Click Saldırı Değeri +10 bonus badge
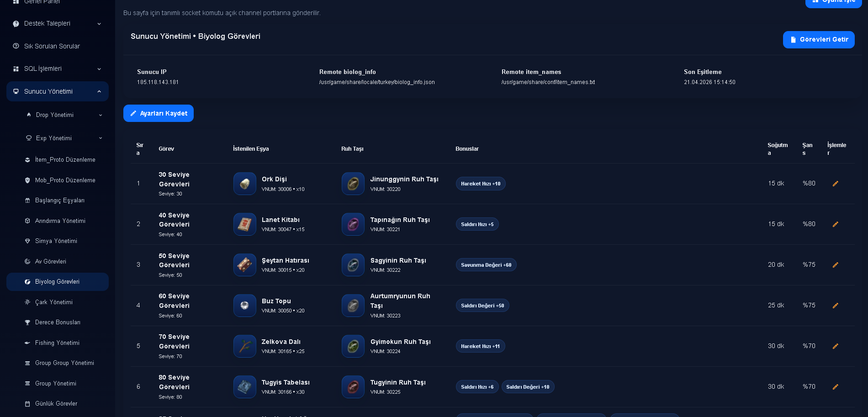868x417 pixels. coord(528,387)
